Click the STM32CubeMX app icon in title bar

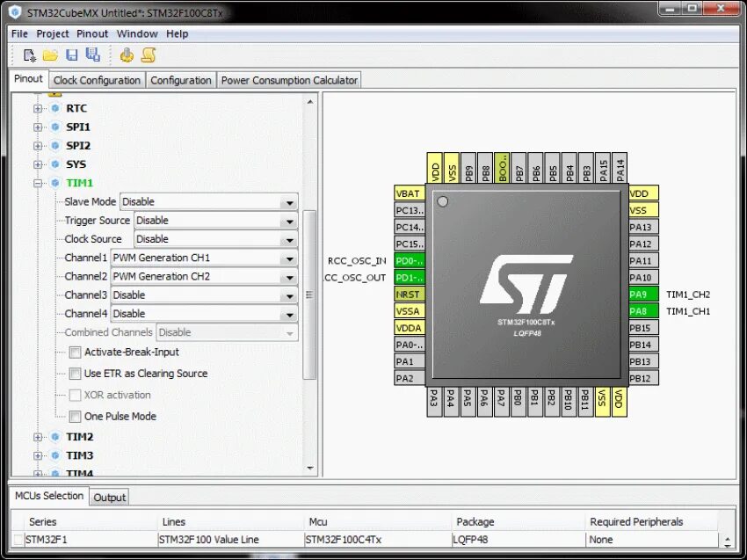coord(15,12)
